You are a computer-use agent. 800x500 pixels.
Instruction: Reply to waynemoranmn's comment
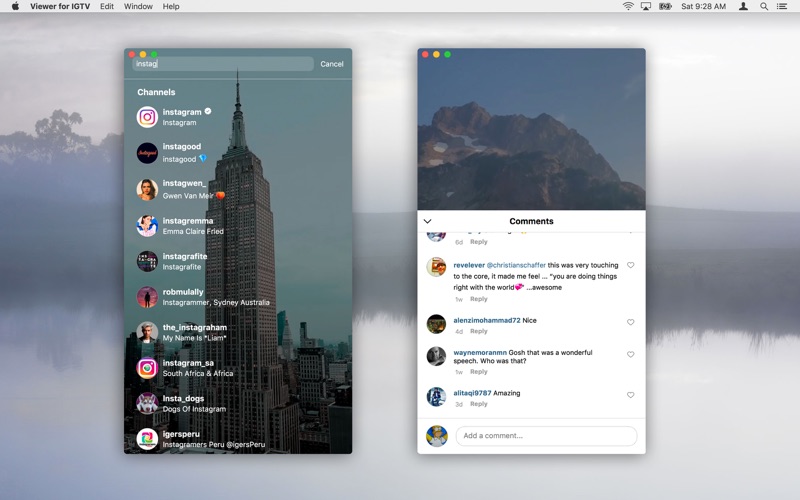point(479,371)
